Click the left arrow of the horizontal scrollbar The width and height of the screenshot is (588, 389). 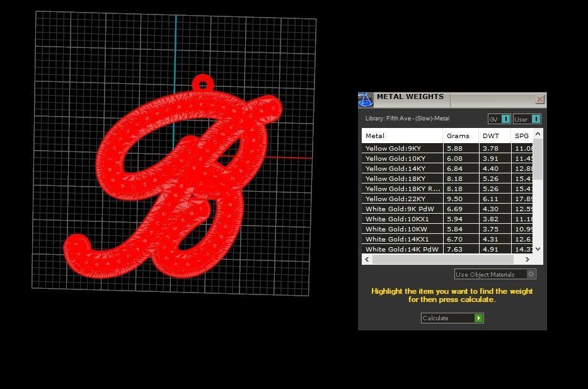tap(367, 259)
